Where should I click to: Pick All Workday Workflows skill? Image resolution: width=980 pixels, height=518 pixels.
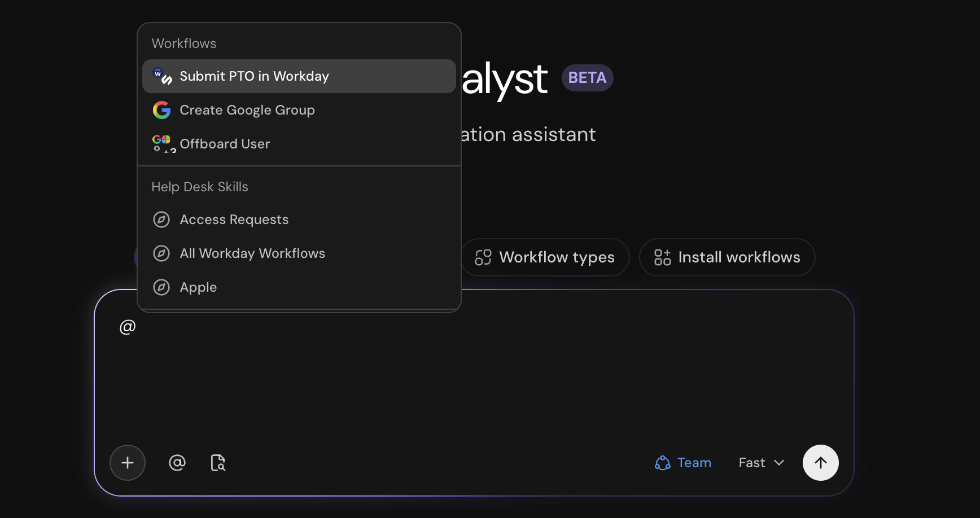[x=299, y=253]
